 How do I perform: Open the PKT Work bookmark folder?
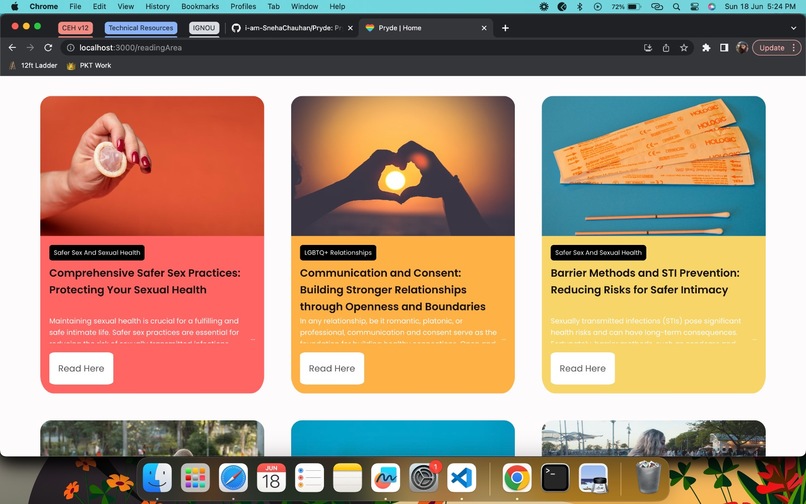(x=89, y=65)
